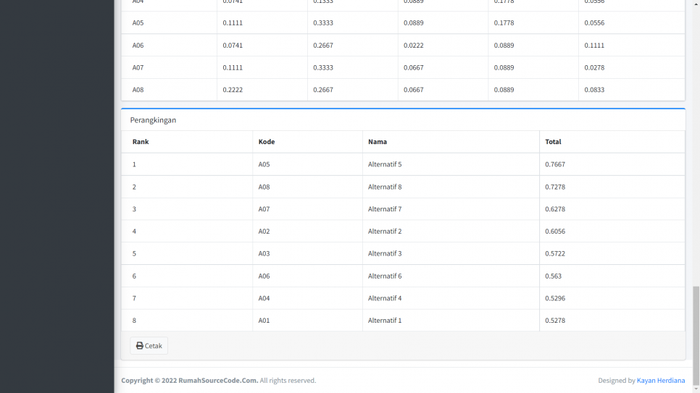Screen dimensions: 700x393
Task: Click Alternatif 4 in ranking table
Action: pos(385,298)
